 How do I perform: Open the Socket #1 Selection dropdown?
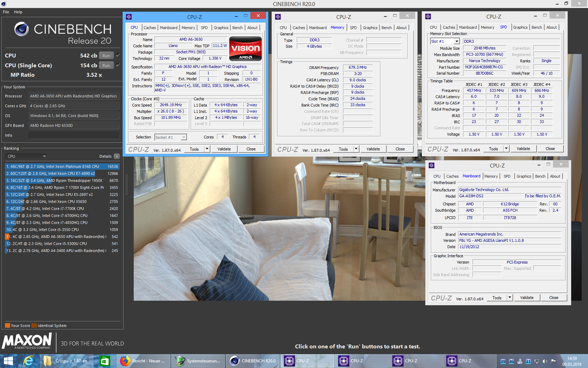pos(170,137)
